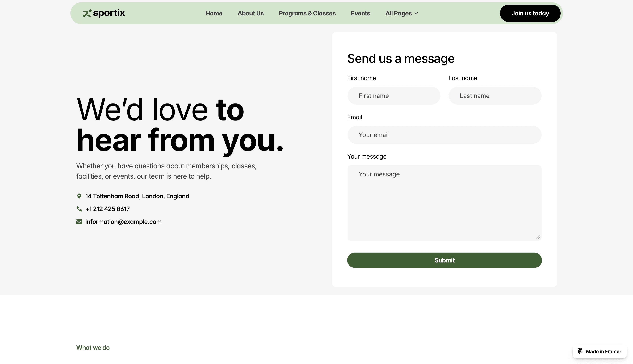
Task: Click the map pin location icon
Action: (79, 196)
